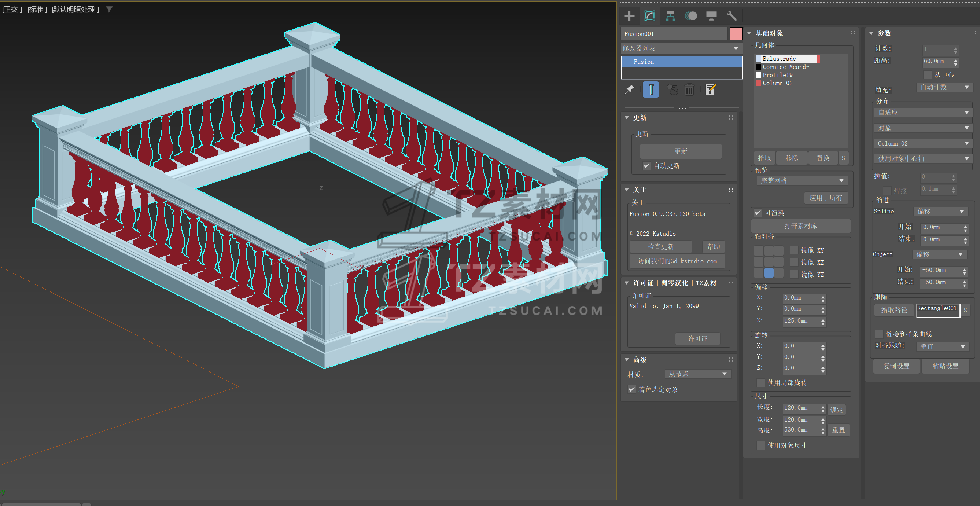Open the Create panel plus icon
The image size is (980, 506).
(629, 16)
